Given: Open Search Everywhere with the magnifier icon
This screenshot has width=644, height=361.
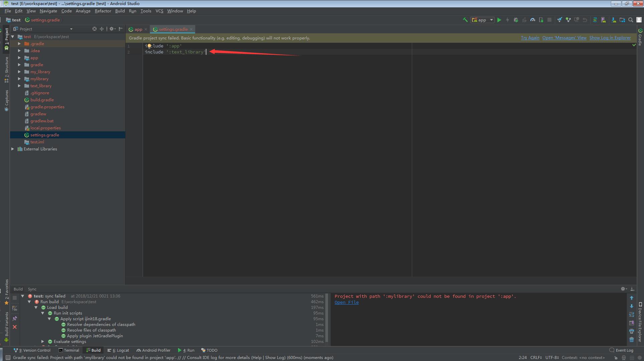Looking at the screenshot, I should pyautogui.click(x=630, y=20).
